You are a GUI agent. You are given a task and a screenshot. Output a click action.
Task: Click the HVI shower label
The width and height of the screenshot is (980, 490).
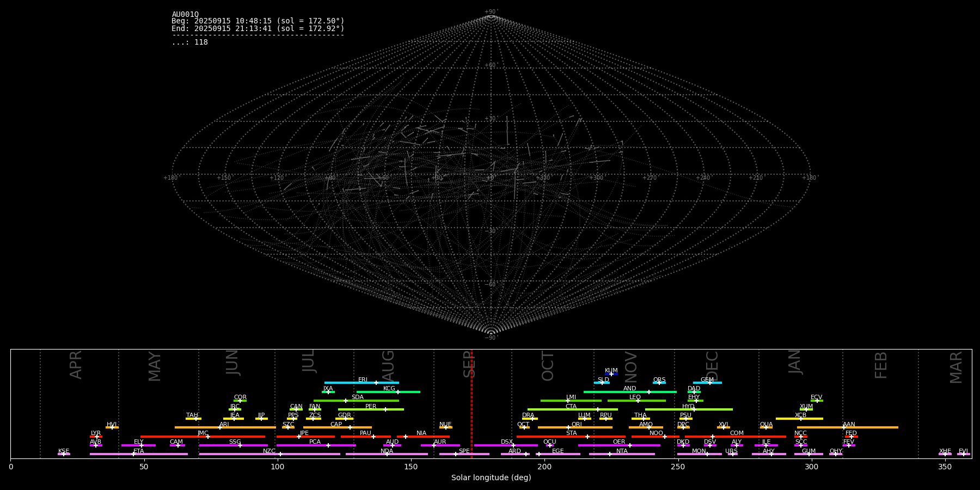pos(112,424)
